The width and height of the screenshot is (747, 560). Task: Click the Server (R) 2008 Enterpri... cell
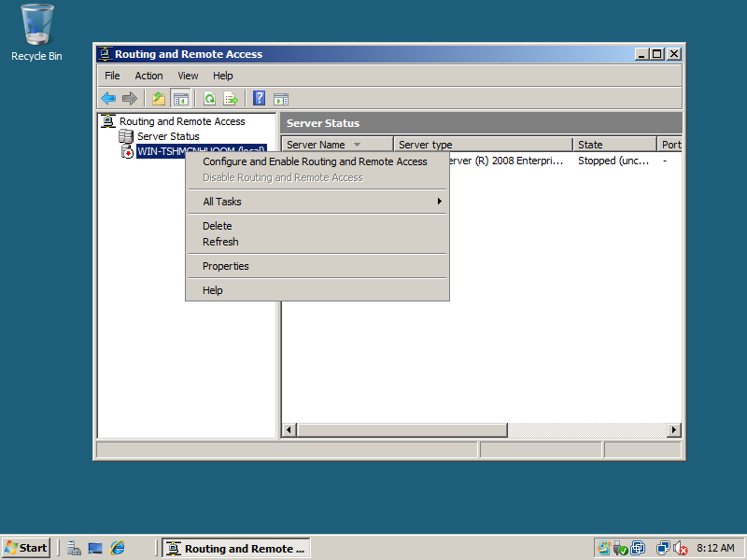(506, 161)
